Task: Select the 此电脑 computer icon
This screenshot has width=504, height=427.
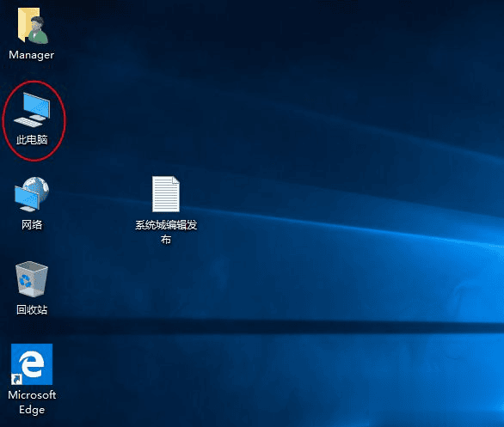Action: (32, 109)
